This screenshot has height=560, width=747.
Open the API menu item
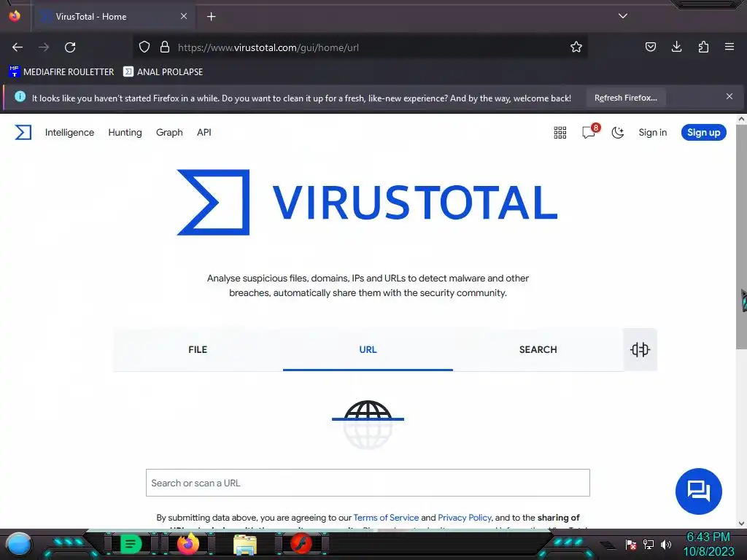204,133
